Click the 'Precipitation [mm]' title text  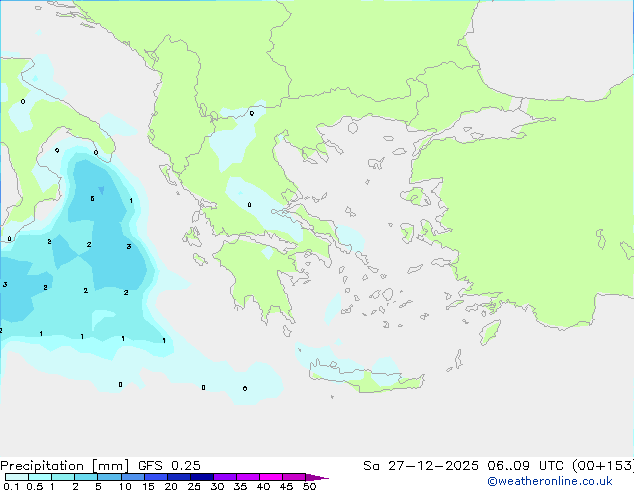click(65, 466)
